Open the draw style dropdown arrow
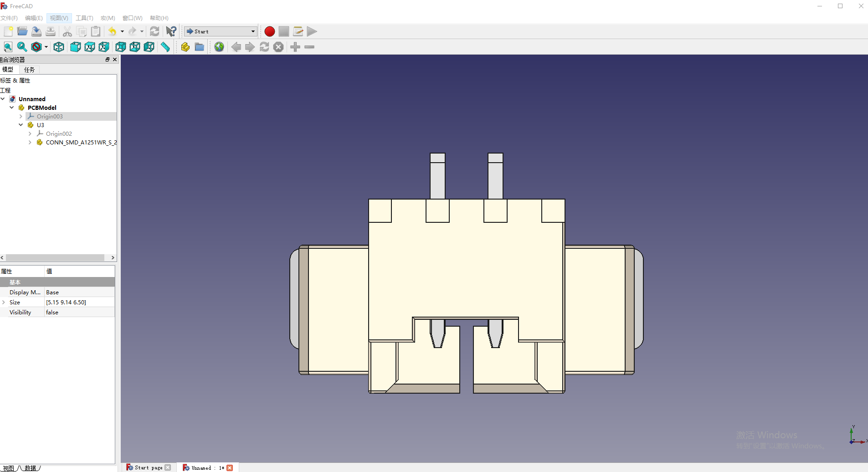This screenshot has width=868, height=472. tap(46, 47)
